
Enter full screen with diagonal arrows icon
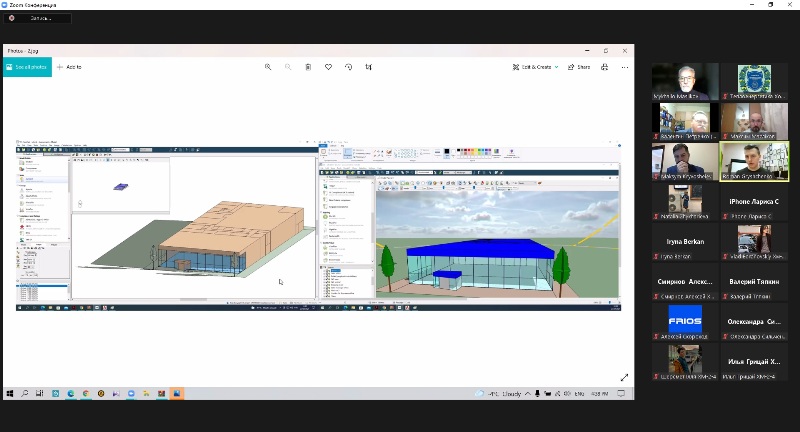click(625, 377)
